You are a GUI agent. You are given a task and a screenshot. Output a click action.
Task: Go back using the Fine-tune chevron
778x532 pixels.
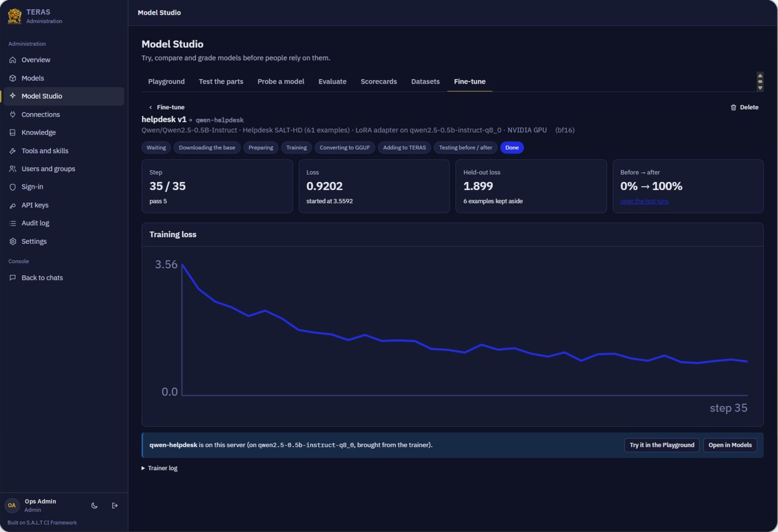(x=150, y=108)
